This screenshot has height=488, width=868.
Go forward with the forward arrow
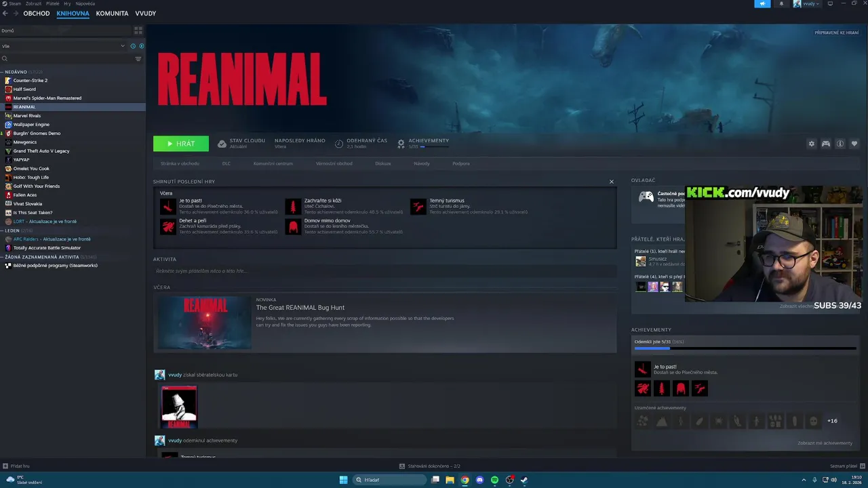(x=15, y=14)
